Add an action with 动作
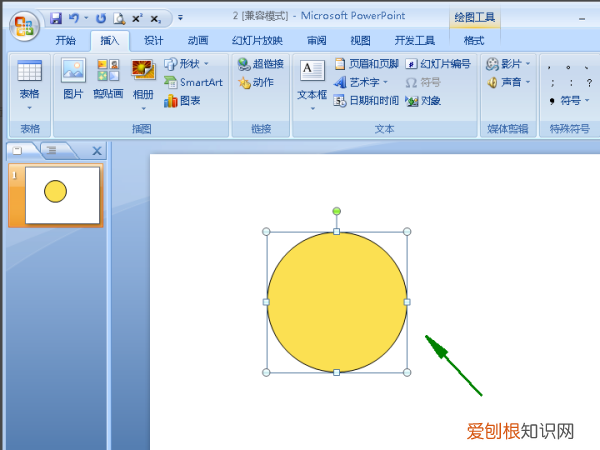Viewport: 600px width, 450px height. 256,82
